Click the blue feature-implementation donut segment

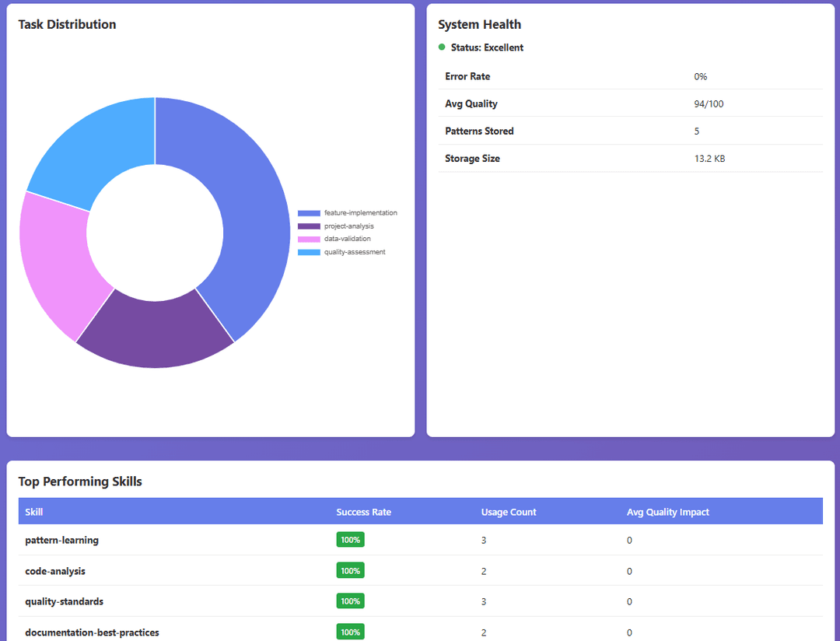[x=247, y=215]
